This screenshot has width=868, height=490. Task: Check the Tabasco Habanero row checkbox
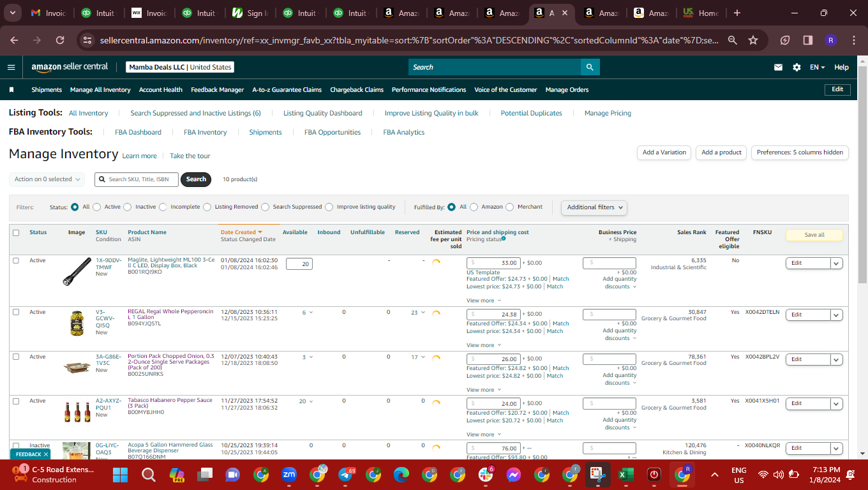coord(16,401)
